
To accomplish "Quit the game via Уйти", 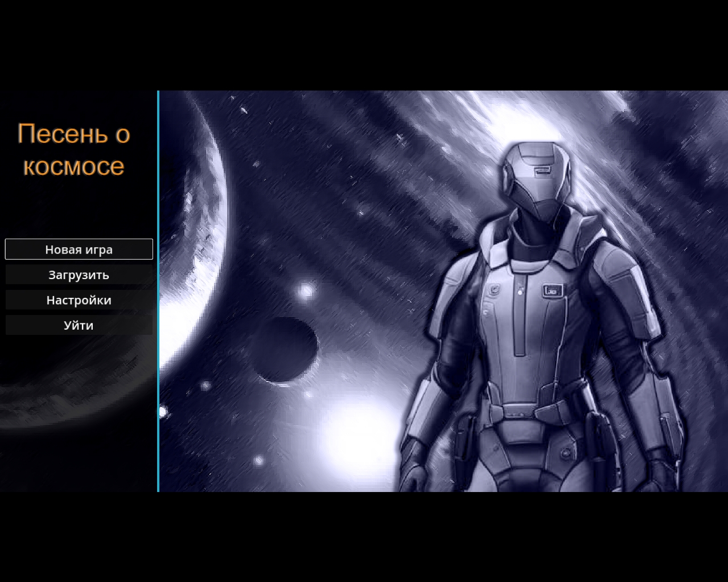I will pyautogui.click(x=79, y=326).
